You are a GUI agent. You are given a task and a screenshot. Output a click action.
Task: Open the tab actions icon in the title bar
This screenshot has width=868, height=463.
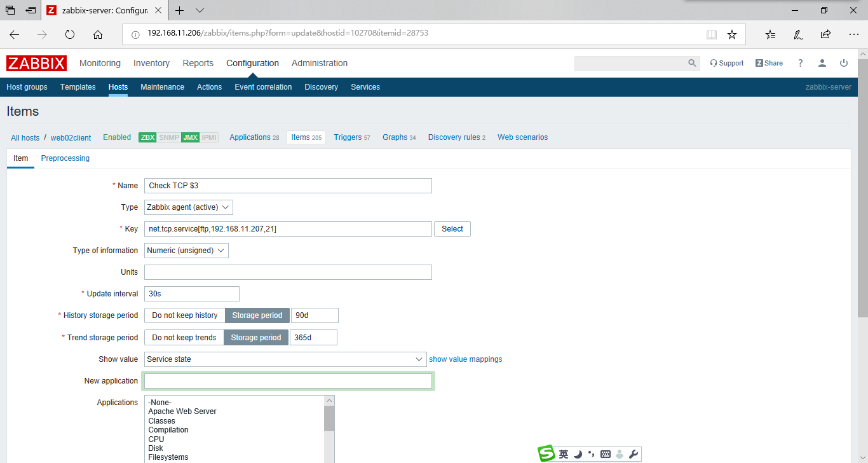(x=10, y=10)
